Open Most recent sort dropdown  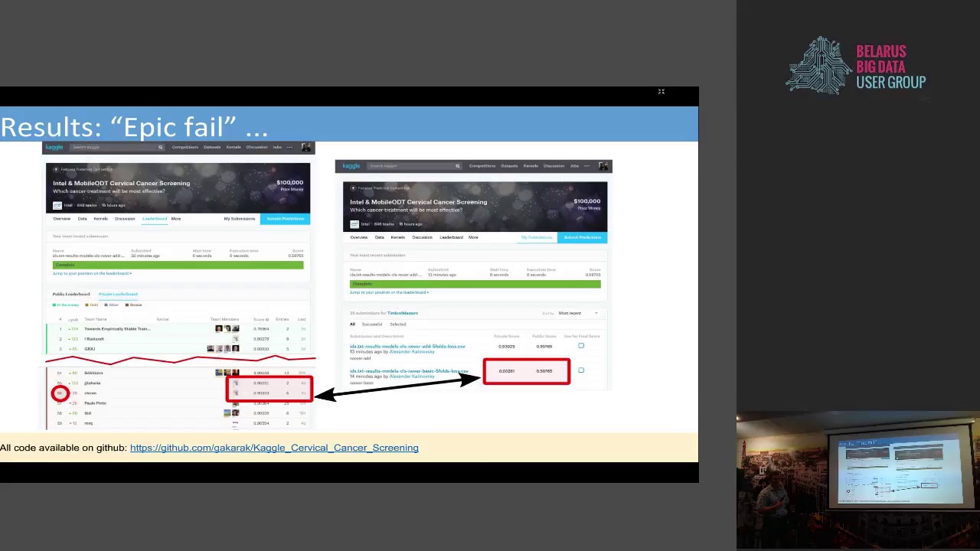(x=578, y=313)
